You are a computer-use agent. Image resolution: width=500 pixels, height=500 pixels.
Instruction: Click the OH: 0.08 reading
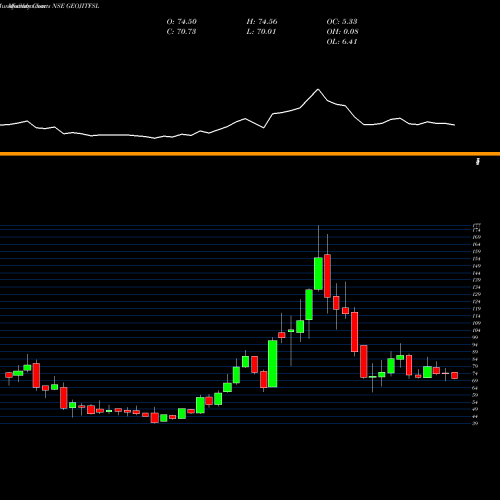342,32
